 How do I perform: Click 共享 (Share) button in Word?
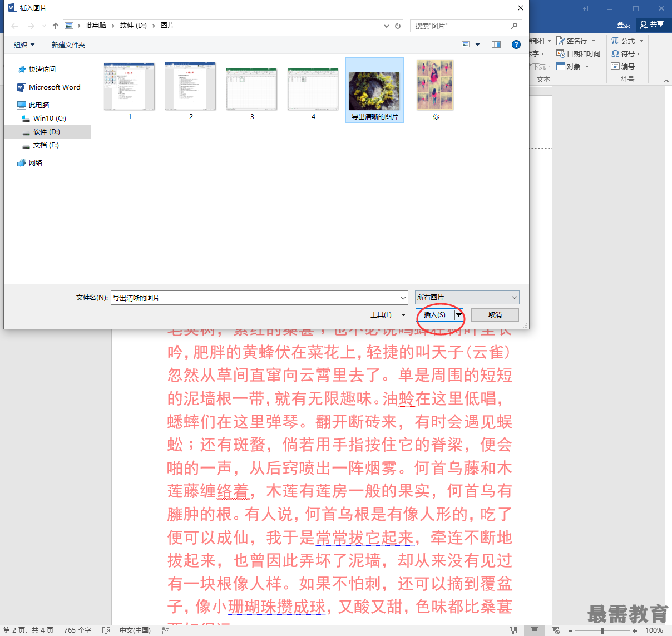pyautogui.click(x=652, y=25)
